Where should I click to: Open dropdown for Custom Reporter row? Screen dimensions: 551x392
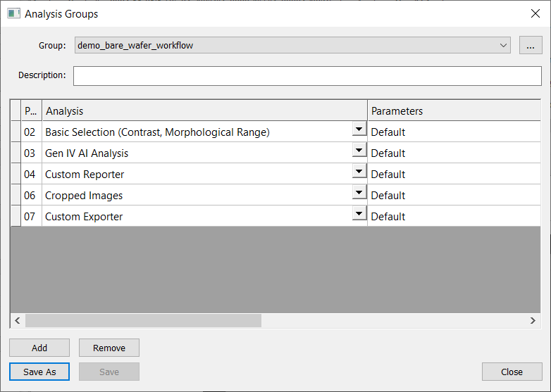pos(359,172)
